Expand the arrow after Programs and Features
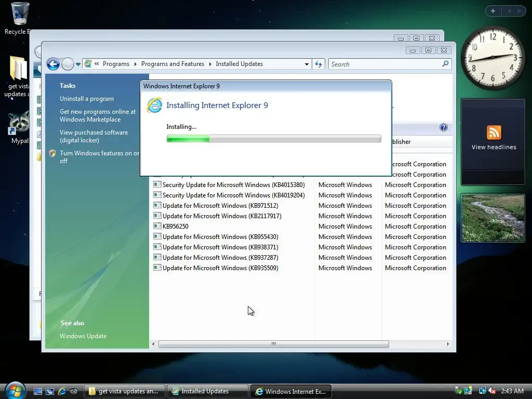 pyautogui.click(x=210, y=64)
